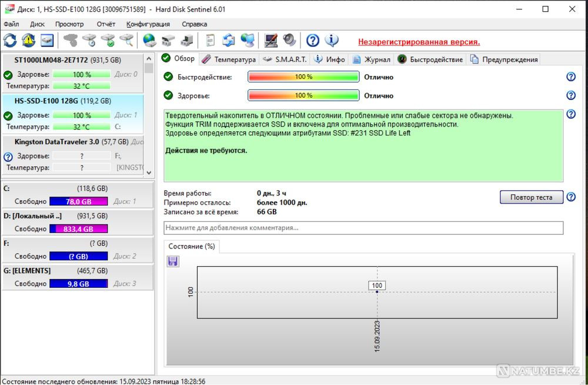
Task: Click the blue question mark toolbar icon
Action: [x=312, y=40]
